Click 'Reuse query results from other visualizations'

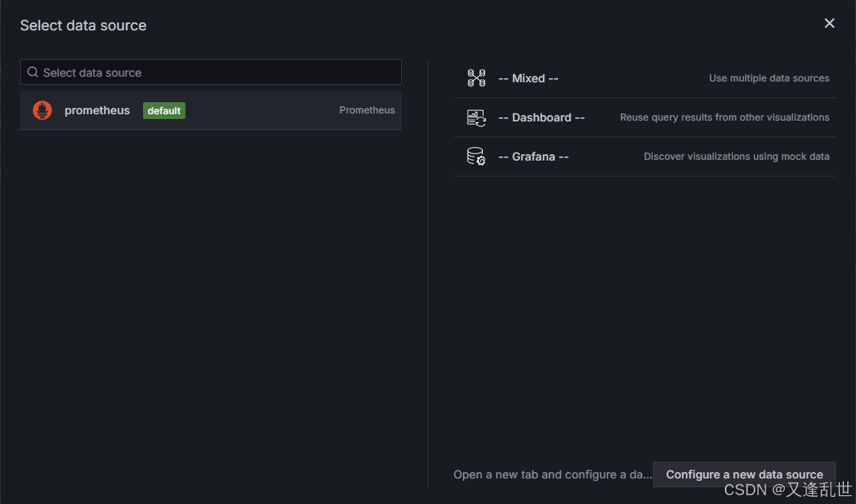[724, 117]
